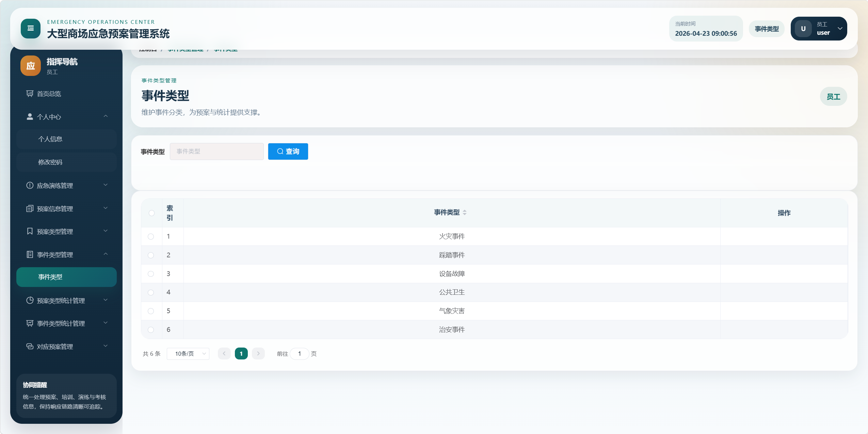Click the 事件类型 search input field

[216, 151]
